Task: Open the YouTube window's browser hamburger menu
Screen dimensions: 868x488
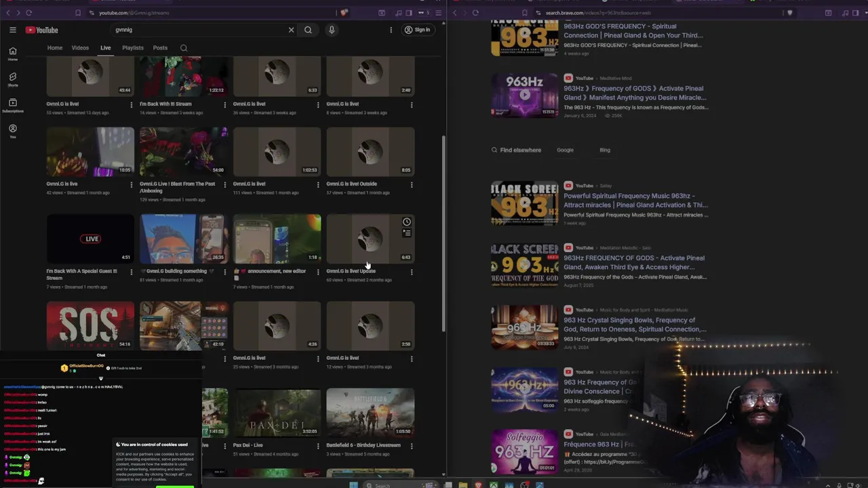Action: click(439, 13)
